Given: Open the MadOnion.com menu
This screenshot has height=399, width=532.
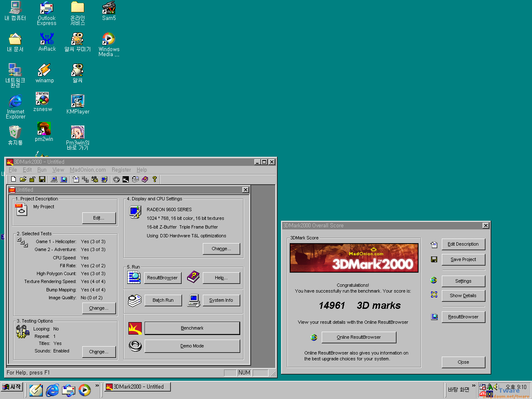Looking at the screenshot, I should tap(88, 170).
